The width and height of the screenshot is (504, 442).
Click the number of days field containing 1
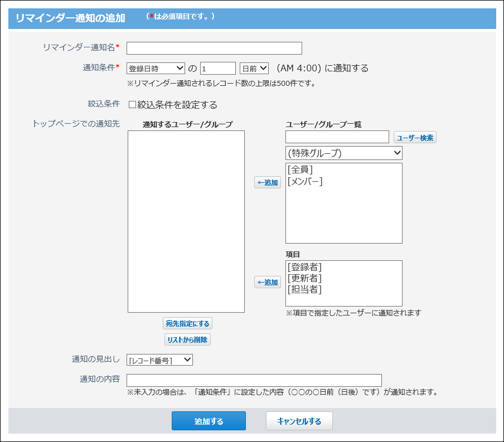(218, 69)
